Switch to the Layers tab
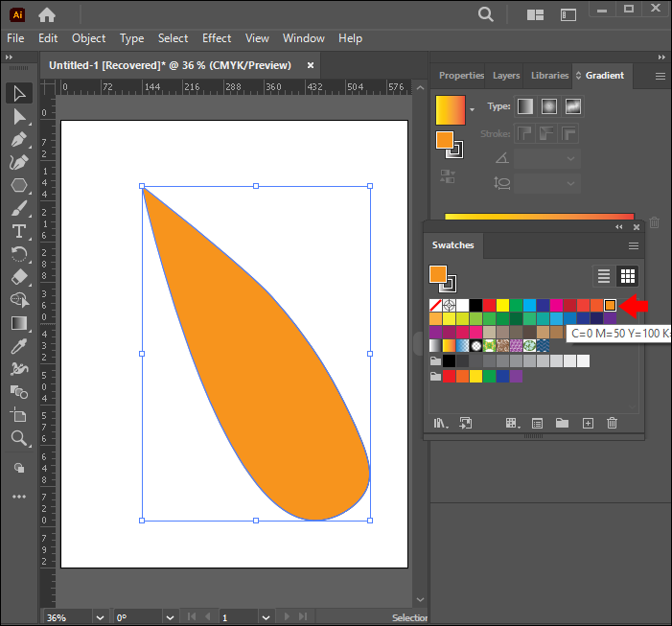 506,76
